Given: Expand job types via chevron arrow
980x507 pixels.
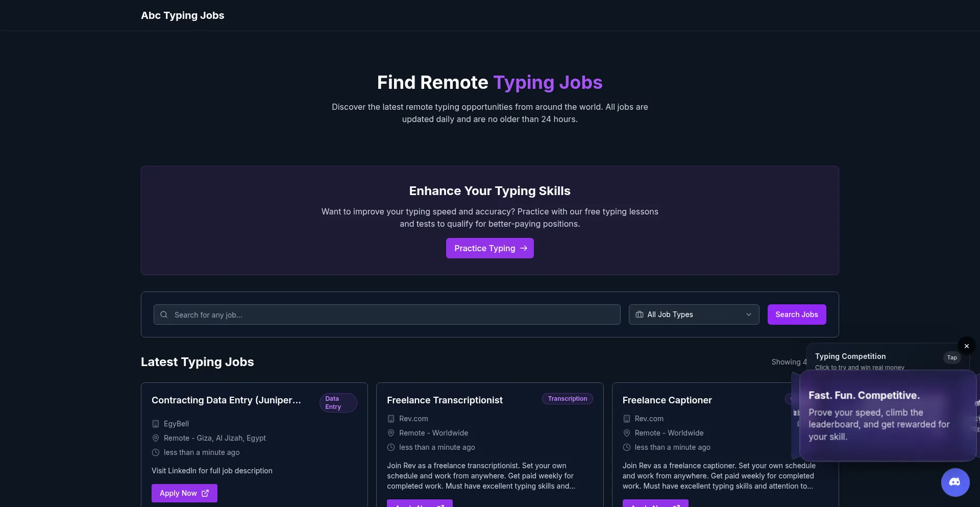Looking at the screenshot, I should 749,315.
